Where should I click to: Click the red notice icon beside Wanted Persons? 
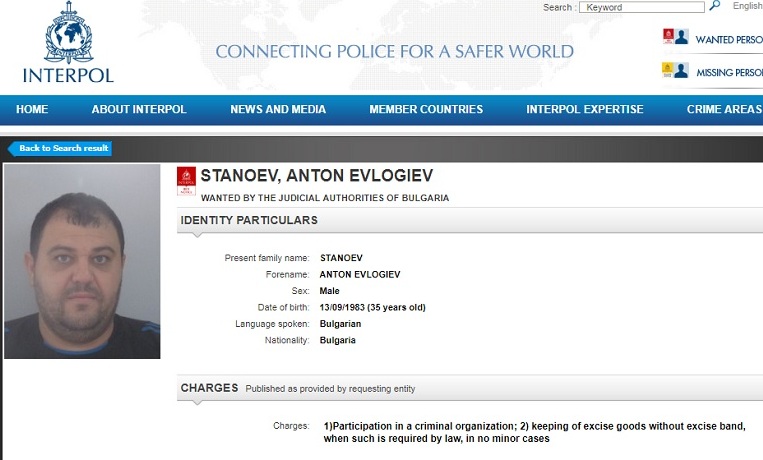(668, 37)
